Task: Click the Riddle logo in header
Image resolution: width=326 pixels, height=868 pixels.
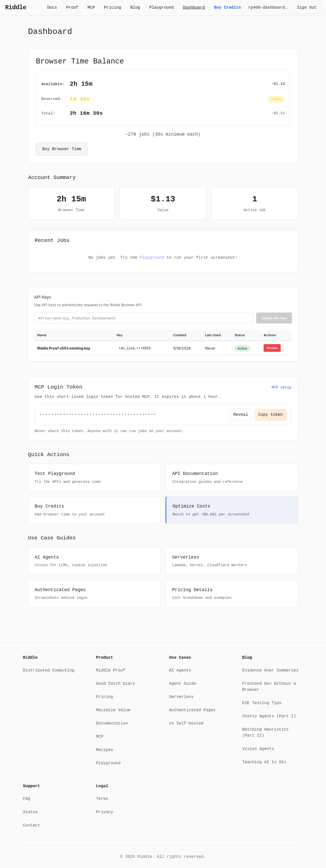Action: click(16, 7)
